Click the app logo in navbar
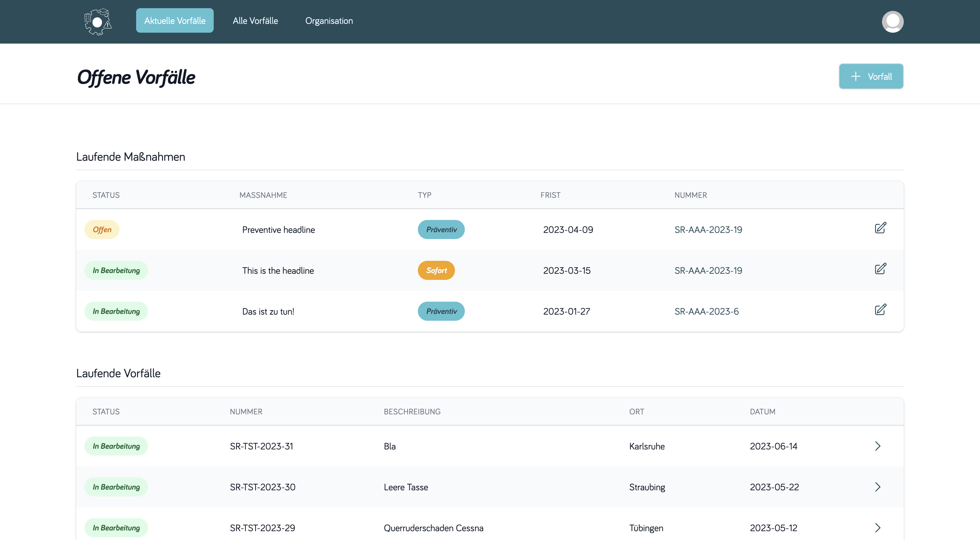 (98, 22)
